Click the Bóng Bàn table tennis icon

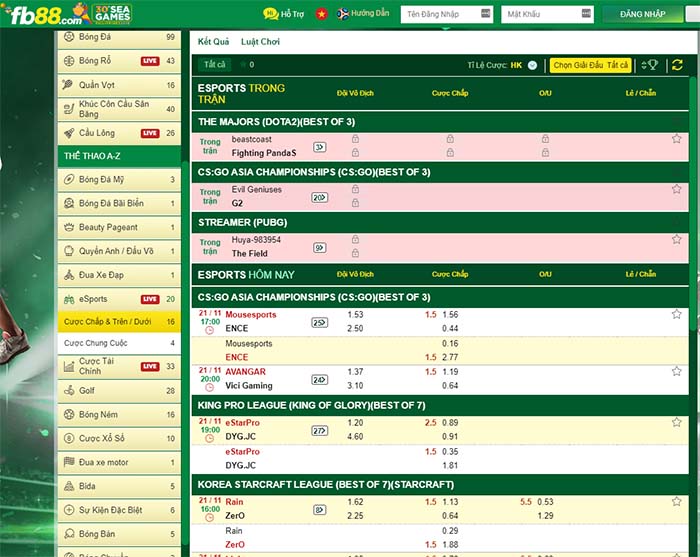[69, 534]
